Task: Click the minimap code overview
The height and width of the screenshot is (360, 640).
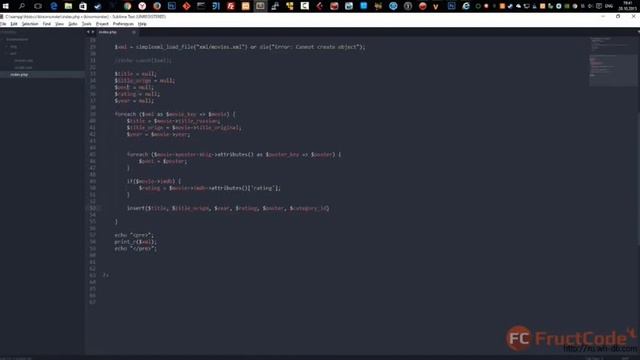Action: coord(613,61)
